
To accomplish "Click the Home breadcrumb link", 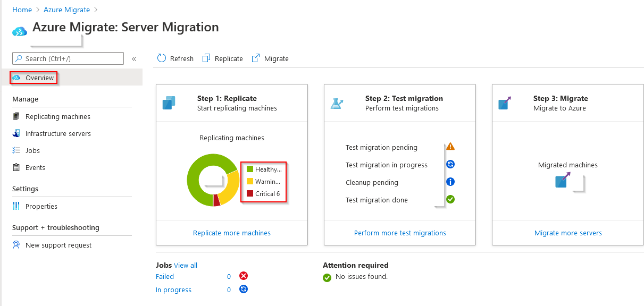I will tap(22, 10).
